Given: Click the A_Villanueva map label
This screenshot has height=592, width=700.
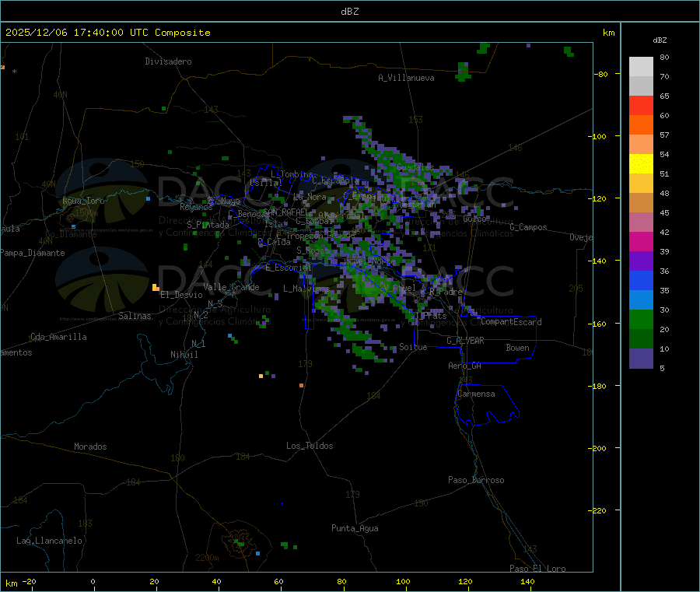Looking at the screenshot, I should pos(406,78).
